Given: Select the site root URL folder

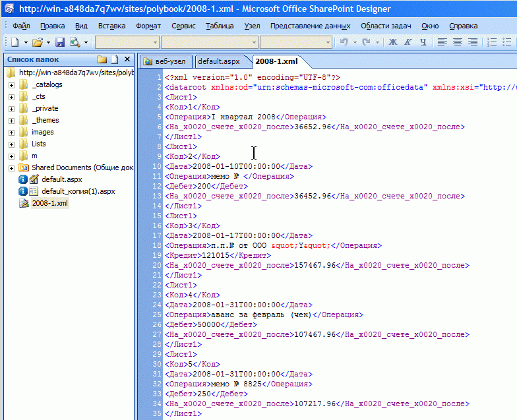Looking at the screenshot, I should coord(76,73).
